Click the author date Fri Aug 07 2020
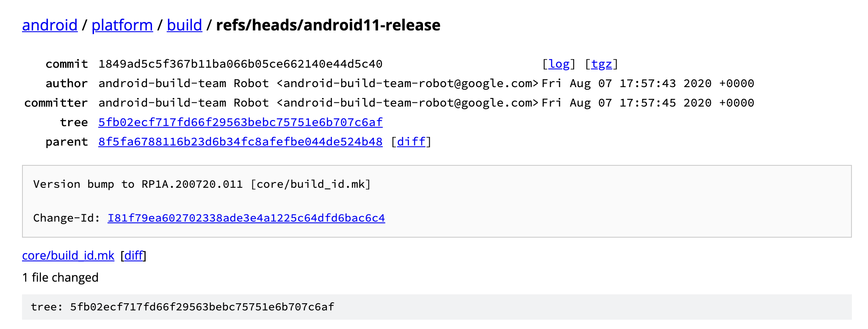Image resolution: width=868 pixels, height=329 pixels. click(x=648, y=83)
